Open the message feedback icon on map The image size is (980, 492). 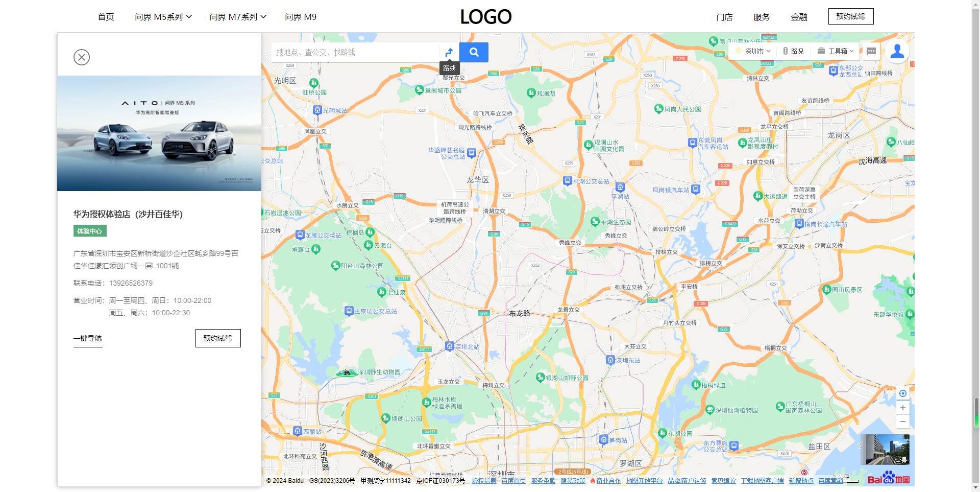[x=871, y=51]
